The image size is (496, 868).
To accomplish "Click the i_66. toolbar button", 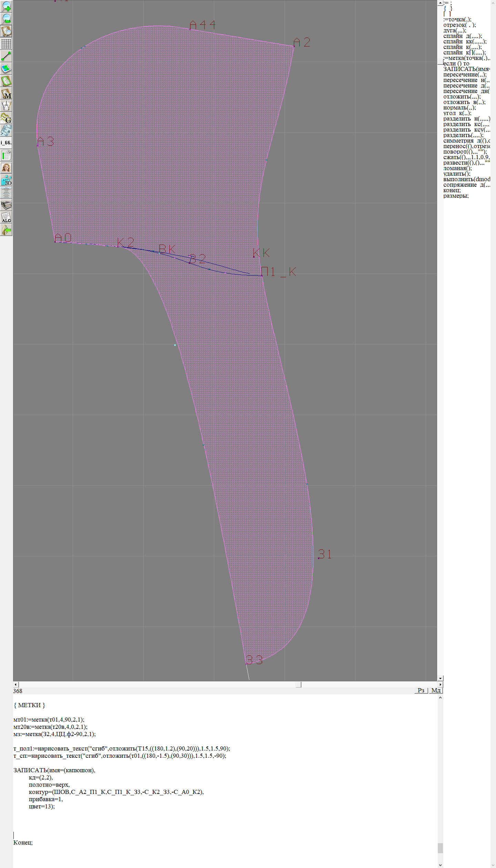I will (x=6, y=143).
